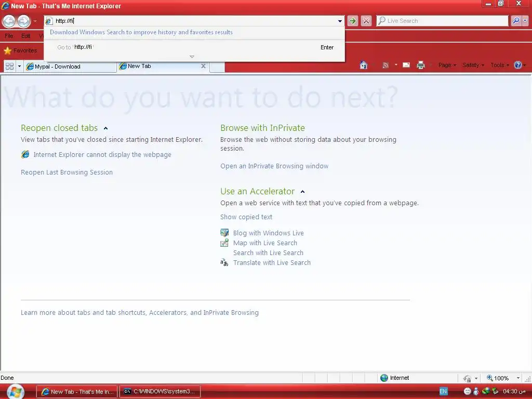Click the Print printer icon
This screenshot has height=399, width=532.
point(420,65)
